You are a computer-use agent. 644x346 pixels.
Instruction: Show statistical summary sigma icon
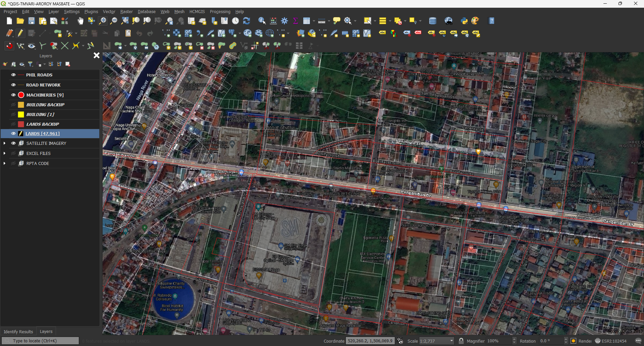tap(296, 21)
